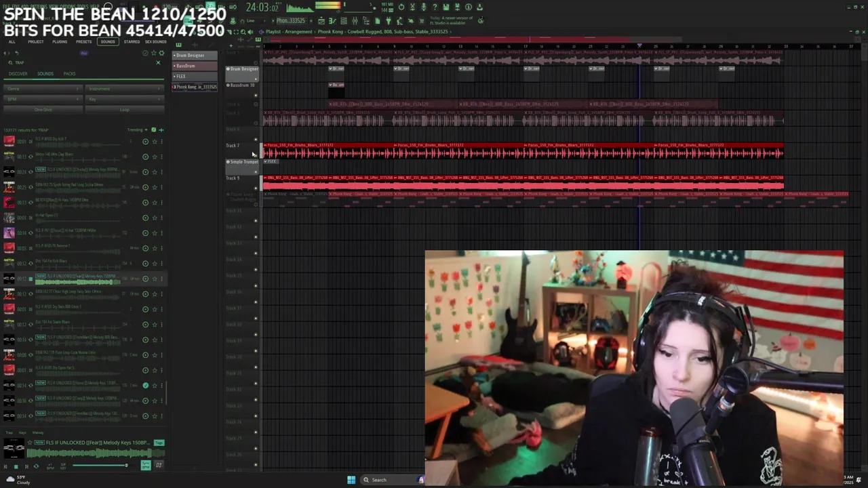Image resolution: width=868 pixels, height=488 pixels.
Task: Open the DISCOVER sub-tab
Action: (18, 73)
